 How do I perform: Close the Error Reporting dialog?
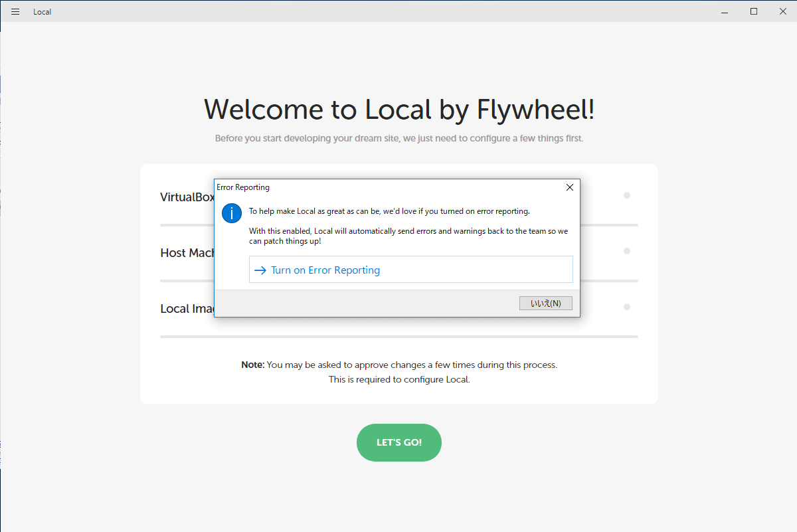[x=569, y=187]
